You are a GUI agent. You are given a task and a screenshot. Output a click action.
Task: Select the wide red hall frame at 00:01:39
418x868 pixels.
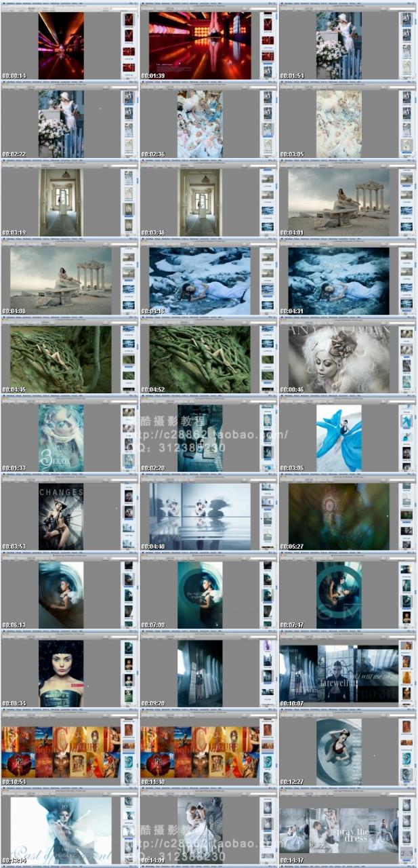click(200, 45)
